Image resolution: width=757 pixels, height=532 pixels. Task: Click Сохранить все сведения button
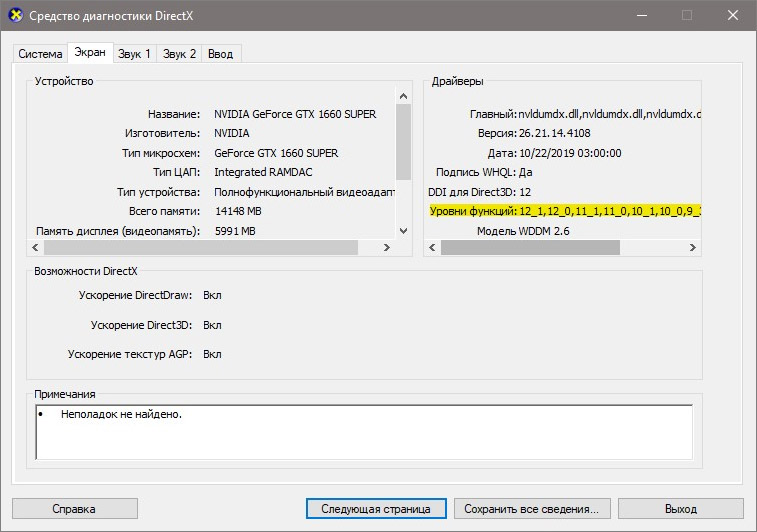coord(532,508)
